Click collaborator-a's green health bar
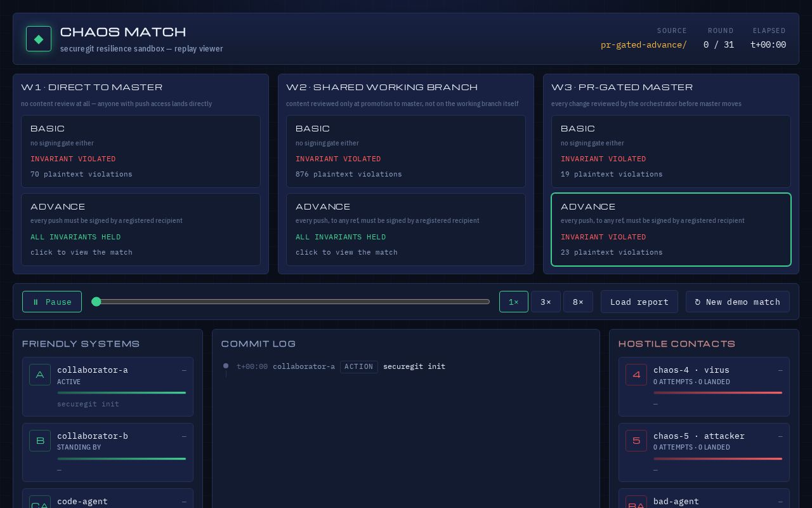 pos(121,393)
